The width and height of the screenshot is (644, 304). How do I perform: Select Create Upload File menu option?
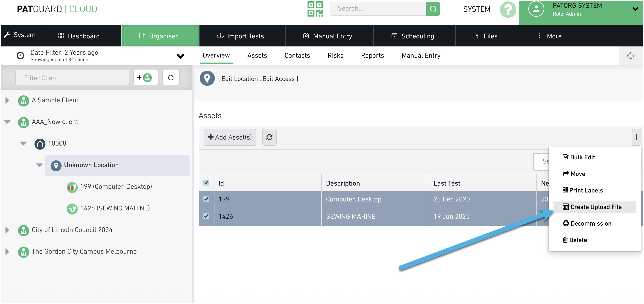tap(595, 207)
